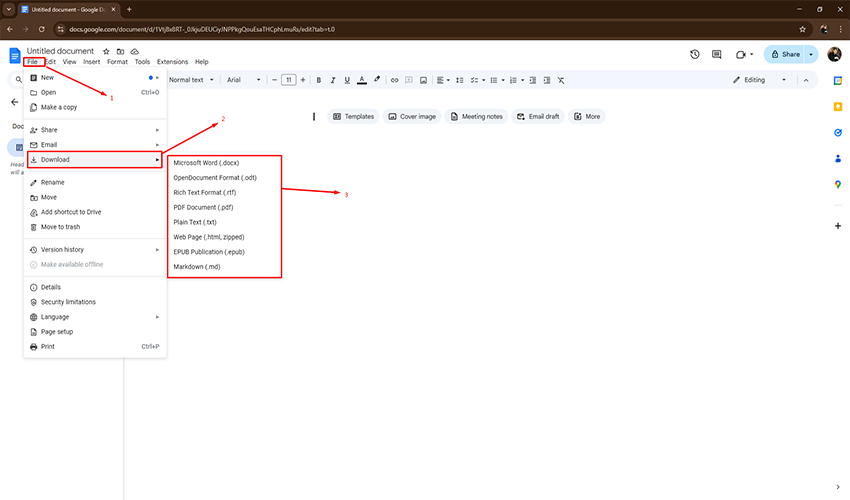
Task: Download as Microsoft Word (.docx)
Action: click(x=224, y=163)
